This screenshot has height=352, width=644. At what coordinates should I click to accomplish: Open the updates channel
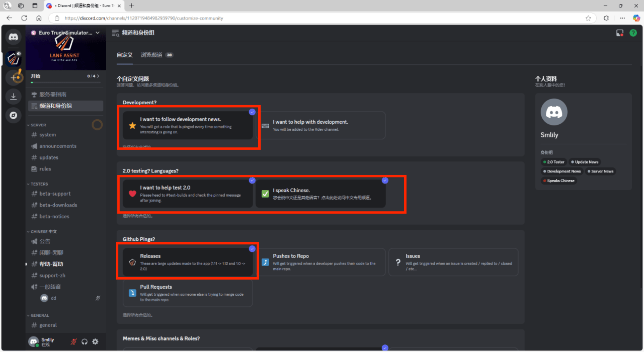(x=66, y=158)
